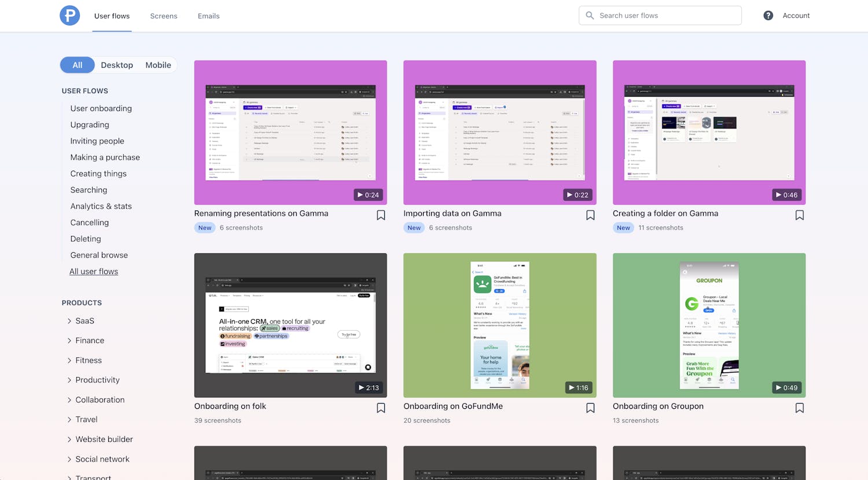Switch filter to Desktop flows
This screenshot has width=868, height=480.
click(x=117, y=65)
